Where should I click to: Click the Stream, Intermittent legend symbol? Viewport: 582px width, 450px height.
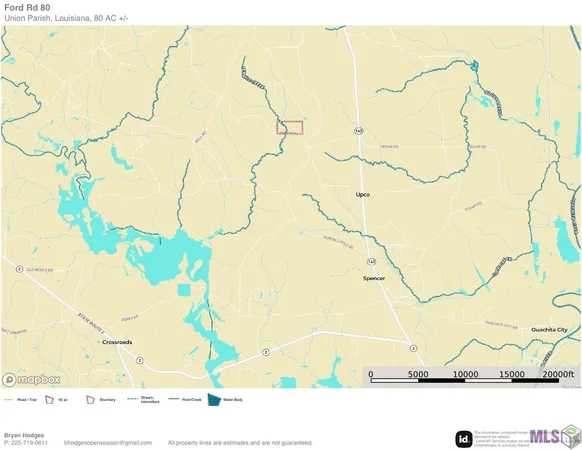pyautogui.click(x=133, y=399)
